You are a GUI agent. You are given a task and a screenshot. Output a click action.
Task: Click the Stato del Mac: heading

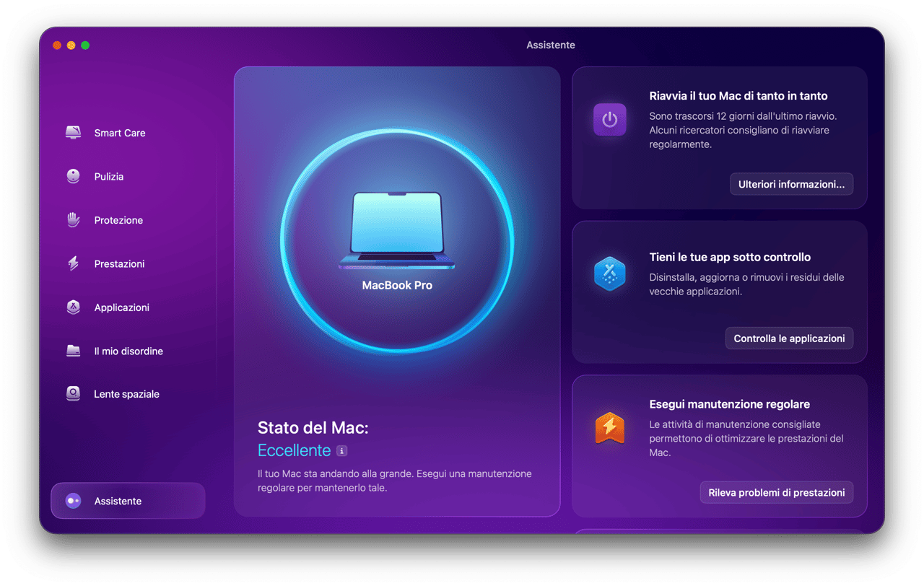(x=313, y=428)
